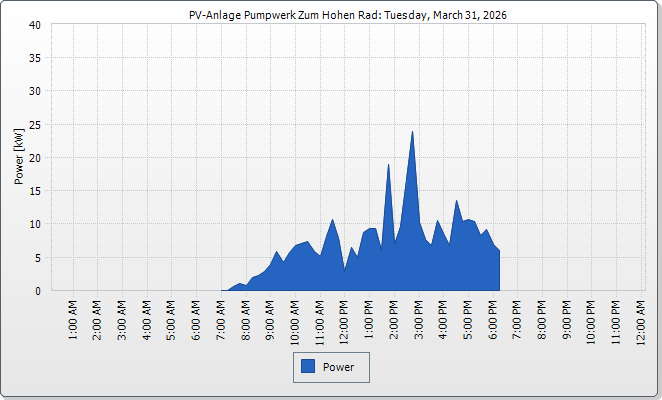Image resolution: width=662 pixels, height=400 pixels.
Task: Click the 12:00 PM x-axis tick label
Action: (344, 320)
